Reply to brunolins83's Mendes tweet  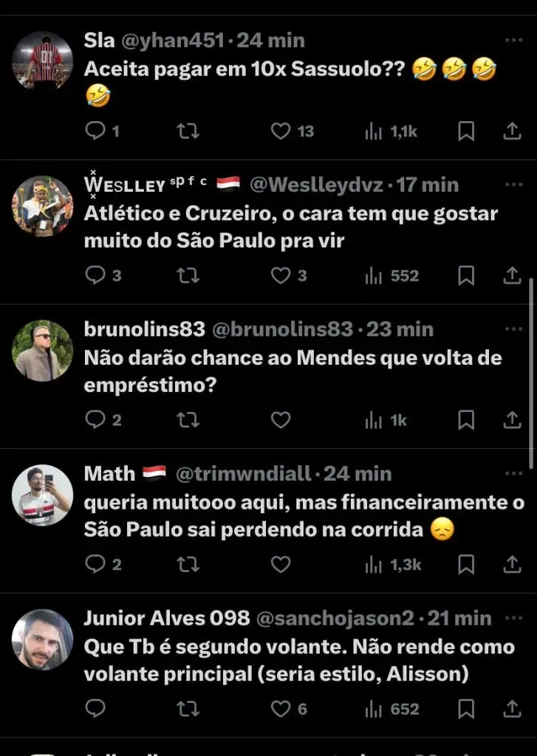(x=96, y=420)
